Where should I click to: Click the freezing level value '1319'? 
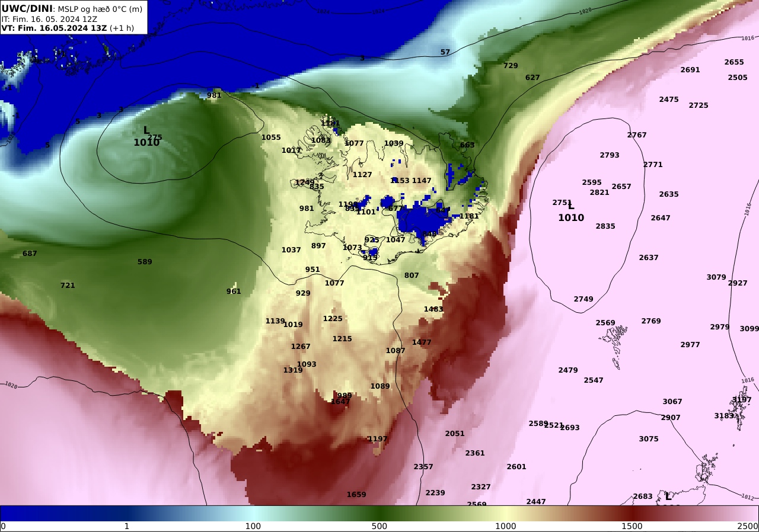click(293, 370)
